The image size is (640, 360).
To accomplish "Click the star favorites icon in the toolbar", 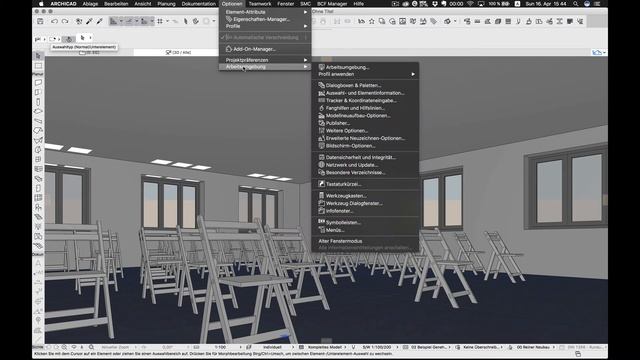I will 371,21.
